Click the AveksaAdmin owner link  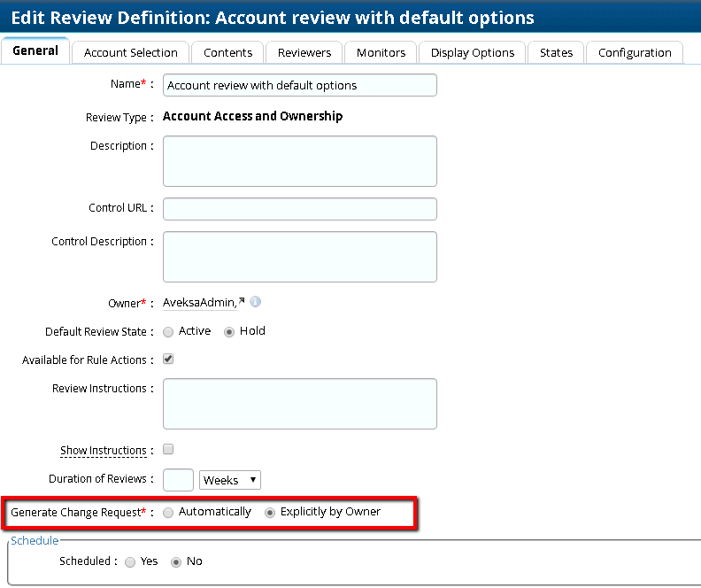point(198,303)
